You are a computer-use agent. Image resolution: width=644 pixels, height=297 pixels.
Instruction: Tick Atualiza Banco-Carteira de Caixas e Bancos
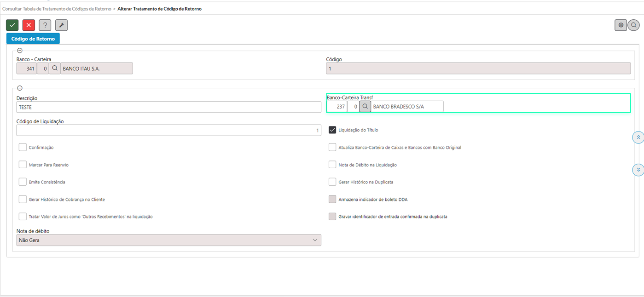(x=332, y=147)
